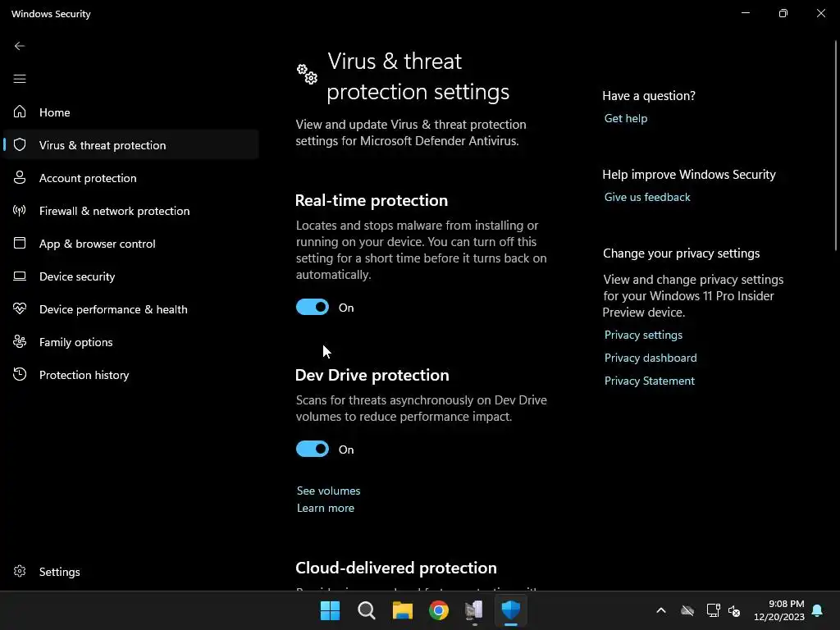Open Firewall & network protection
Image resolution: width=840 pixels, height=630 pixels.
[x=130, y=211]
